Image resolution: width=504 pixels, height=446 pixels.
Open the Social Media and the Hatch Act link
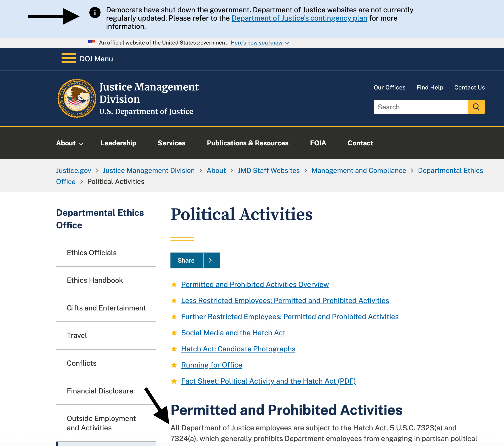(x=233, y=333)
